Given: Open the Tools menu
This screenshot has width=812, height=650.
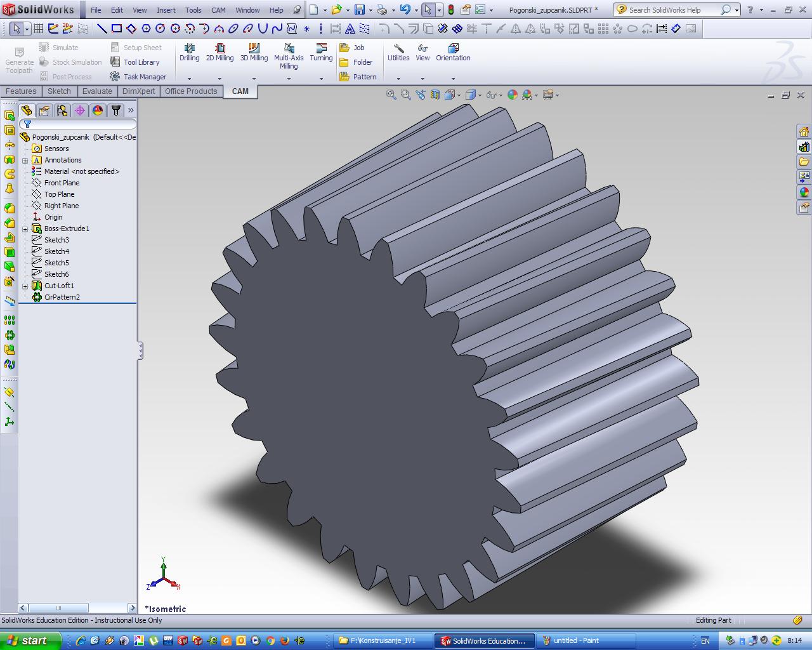Looking at the screenshot, I should pyautogui.click(x=193, y=10).
